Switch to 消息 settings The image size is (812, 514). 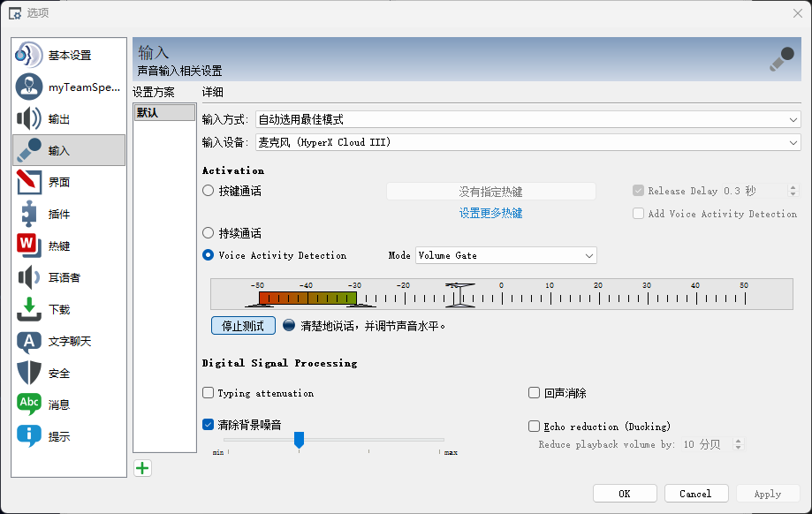[x=69, y=404]
